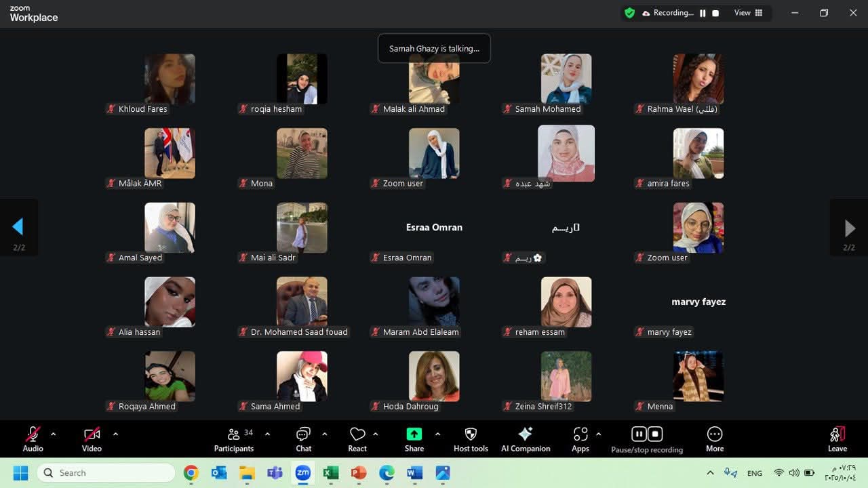Click the Leave meeting button
868x488 pixels.
tap(837, 438)
